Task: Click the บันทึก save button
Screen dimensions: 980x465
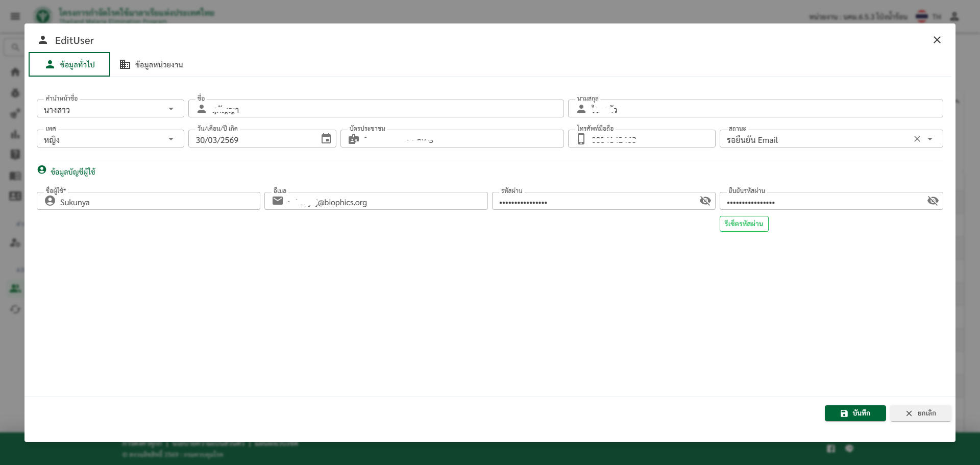Action: tap(855, 413)
